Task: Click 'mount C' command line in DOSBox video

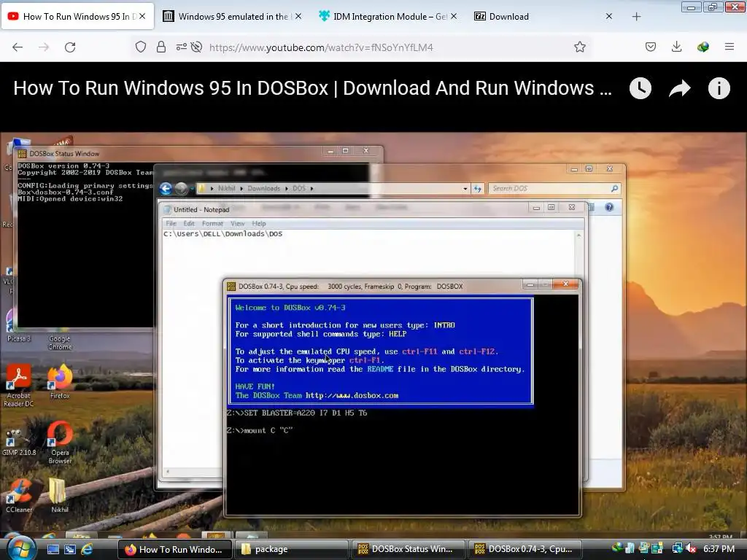Action: [x=260, y=430]
